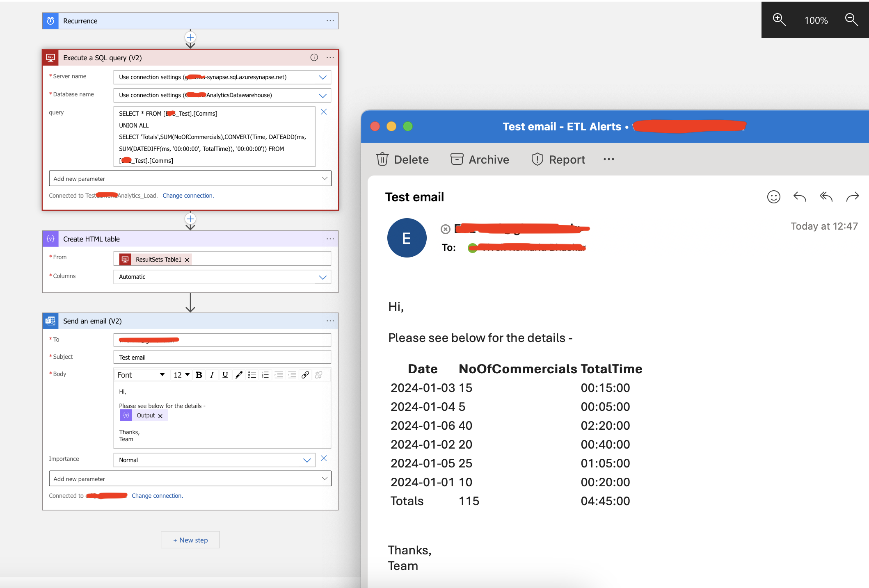The height and width of the screenshot is (588, 869).
Task: Click Change connection link under SQL query
Action: (x=188, y=196)
